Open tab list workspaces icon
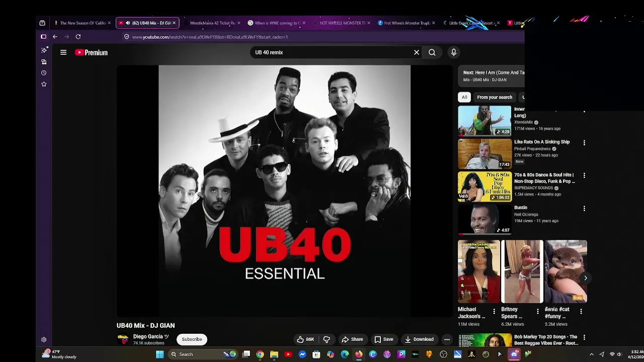Viewport: 644px width, 362px height. pos(42,23)
